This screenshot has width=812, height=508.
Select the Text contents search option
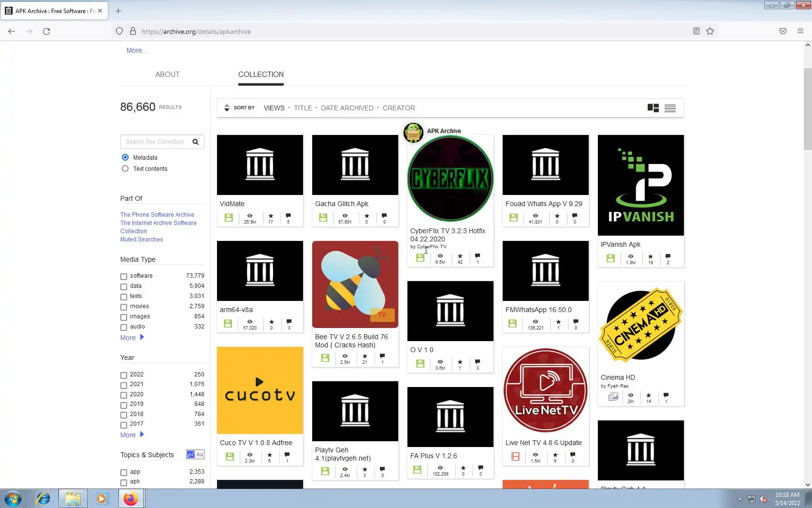(125, 168)
